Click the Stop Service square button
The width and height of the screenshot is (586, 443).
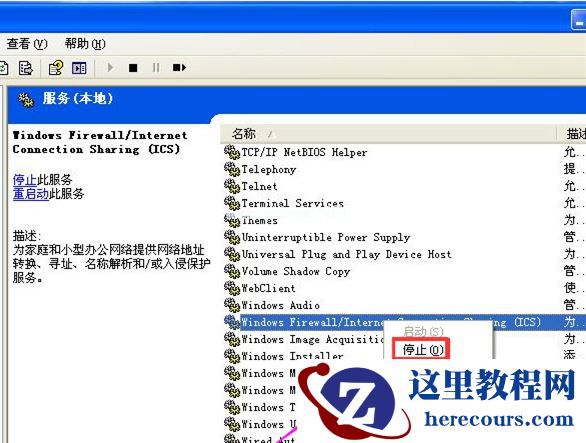[x=133, y=68]
